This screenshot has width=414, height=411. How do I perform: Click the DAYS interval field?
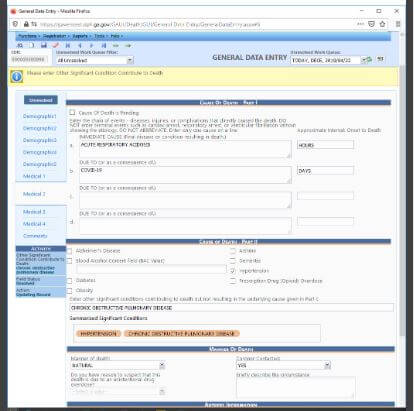click(325, 171)
